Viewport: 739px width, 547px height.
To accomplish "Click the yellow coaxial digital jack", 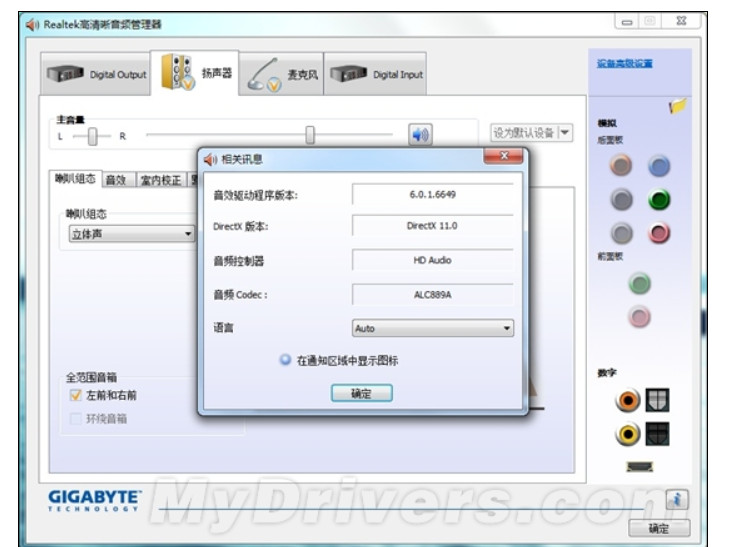I will click(x=628, y=434).
